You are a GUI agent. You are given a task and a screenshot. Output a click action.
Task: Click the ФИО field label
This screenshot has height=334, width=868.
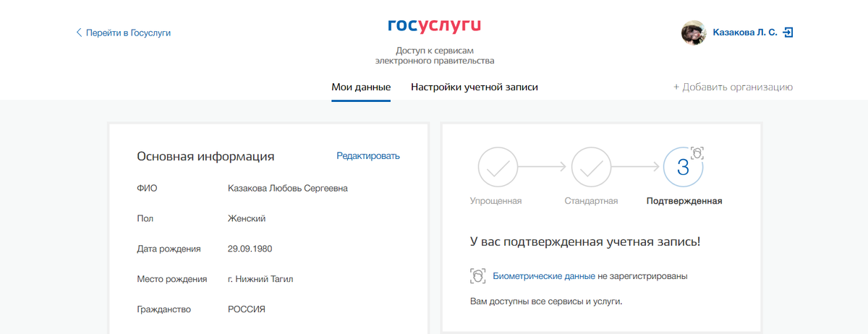tap(147, 189)
